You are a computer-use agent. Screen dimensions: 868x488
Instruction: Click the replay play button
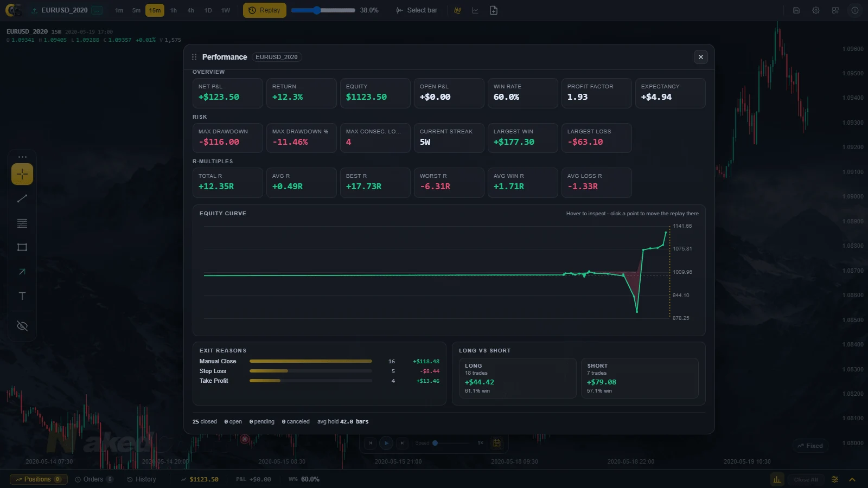pos(386,443)
